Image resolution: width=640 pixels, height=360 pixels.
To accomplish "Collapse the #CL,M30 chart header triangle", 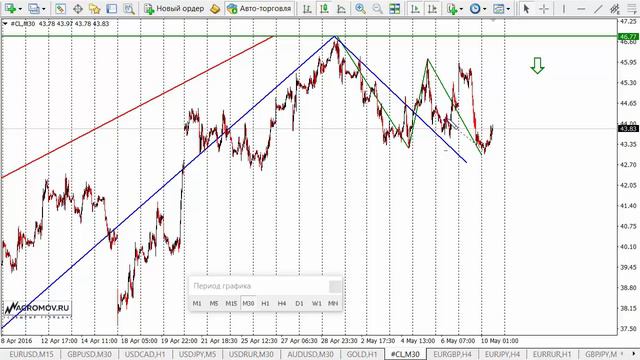I will pyautogui.click(x=5, y=24).
